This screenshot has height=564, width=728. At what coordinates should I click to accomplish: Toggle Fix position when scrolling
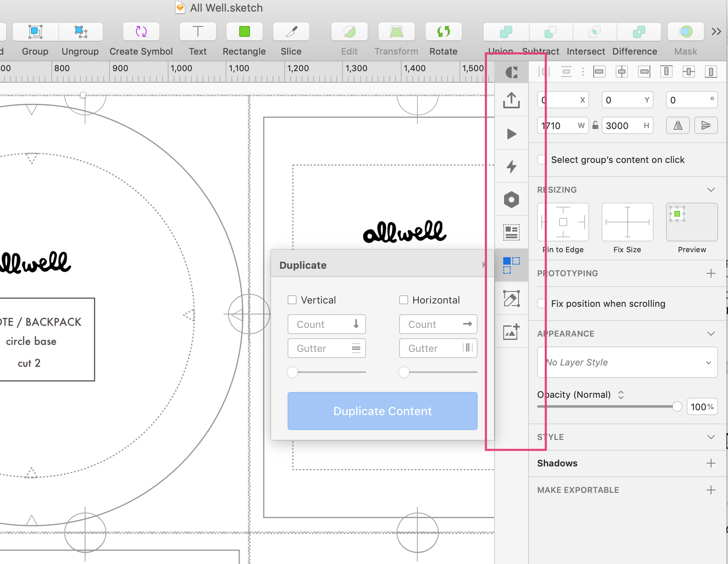[542, 304]
